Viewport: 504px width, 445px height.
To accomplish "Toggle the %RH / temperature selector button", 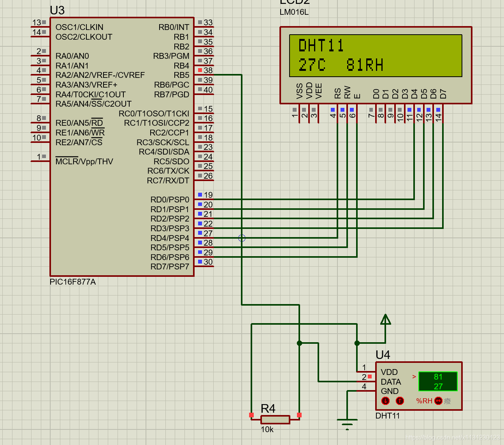I will click(438, 401).
